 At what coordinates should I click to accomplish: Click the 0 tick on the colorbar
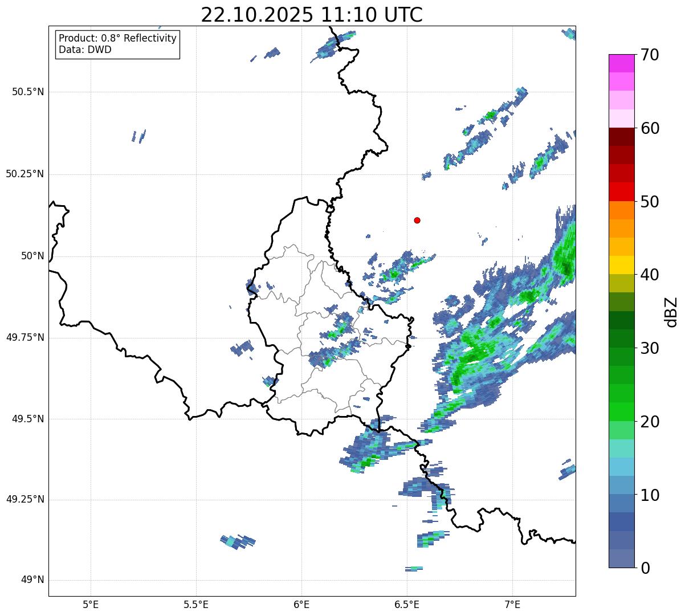[645, 568]
